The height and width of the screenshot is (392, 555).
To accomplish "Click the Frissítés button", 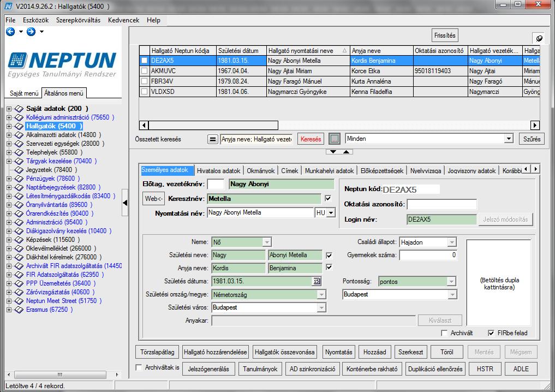I will click(445, 35).
